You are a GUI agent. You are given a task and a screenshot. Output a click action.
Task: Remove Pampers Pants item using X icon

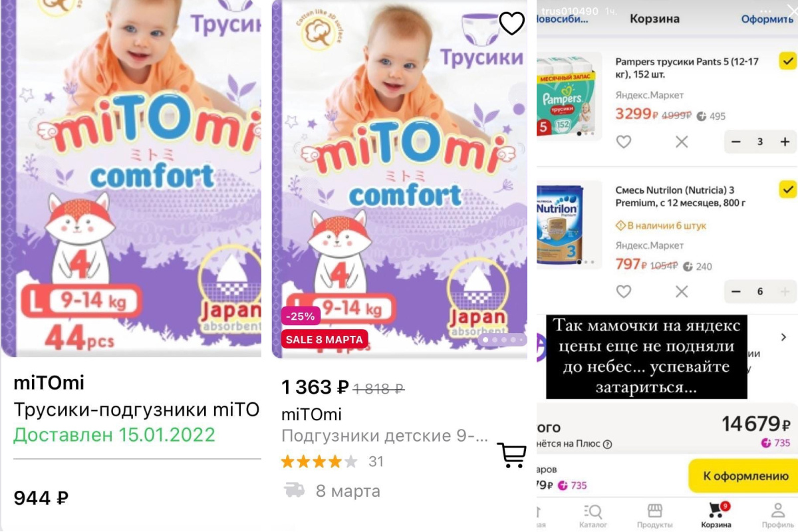(682, 142)
